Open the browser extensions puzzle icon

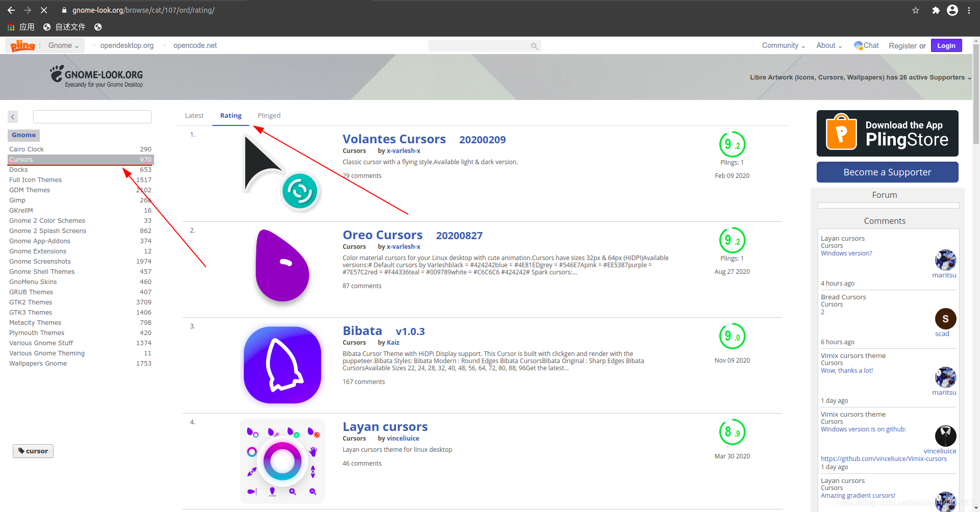[x=936, y=10]
